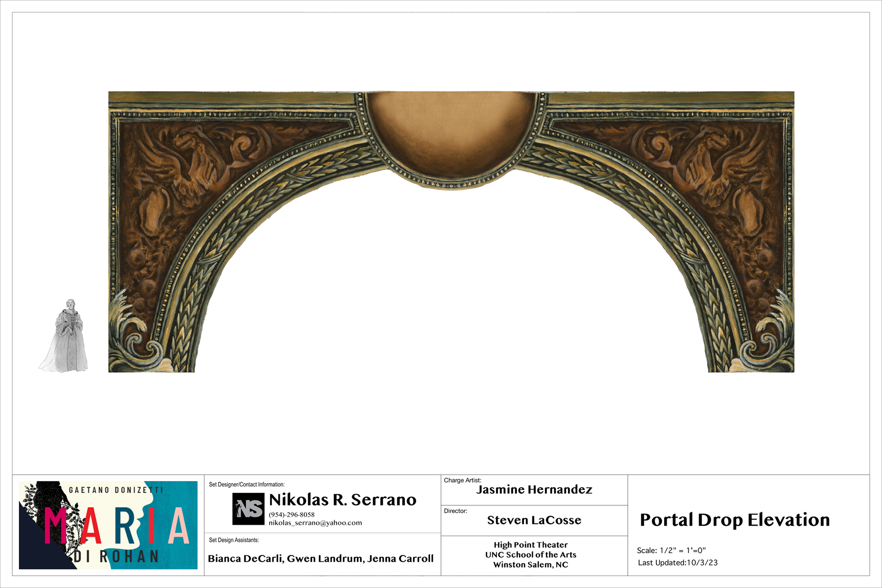Click the 'UNC School of the Arts' line
882x588 pixels.
531,555
